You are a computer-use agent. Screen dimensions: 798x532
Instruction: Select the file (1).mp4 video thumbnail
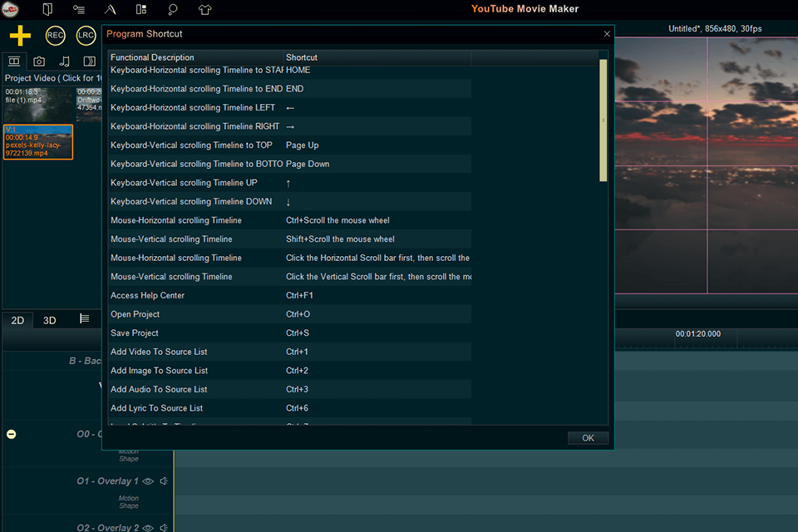pos(37,104)
